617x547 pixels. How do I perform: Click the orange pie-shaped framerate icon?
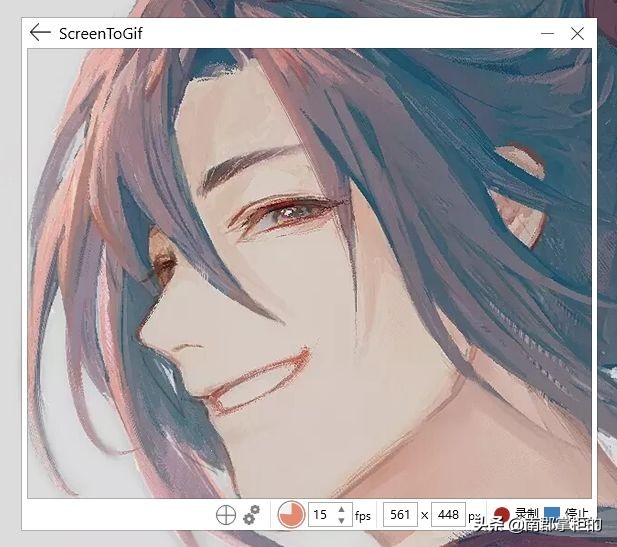(291, 515)
